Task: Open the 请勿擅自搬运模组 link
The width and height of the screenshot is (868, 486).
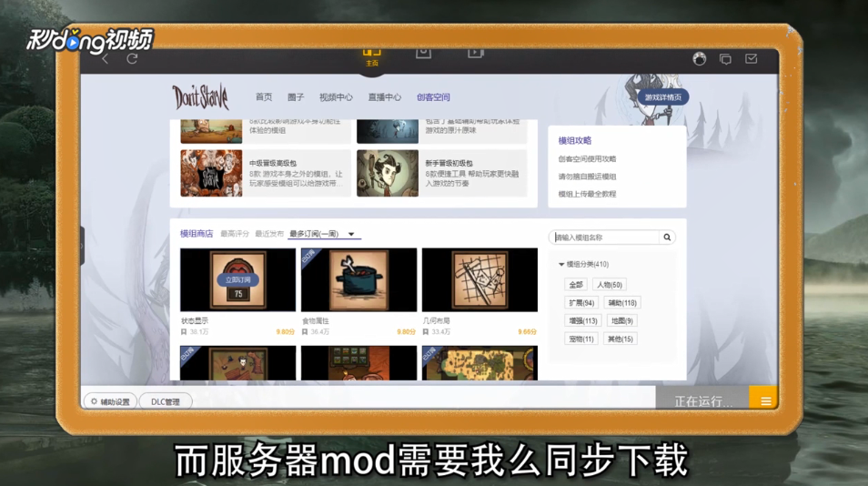Action: (x=587, y=177)
